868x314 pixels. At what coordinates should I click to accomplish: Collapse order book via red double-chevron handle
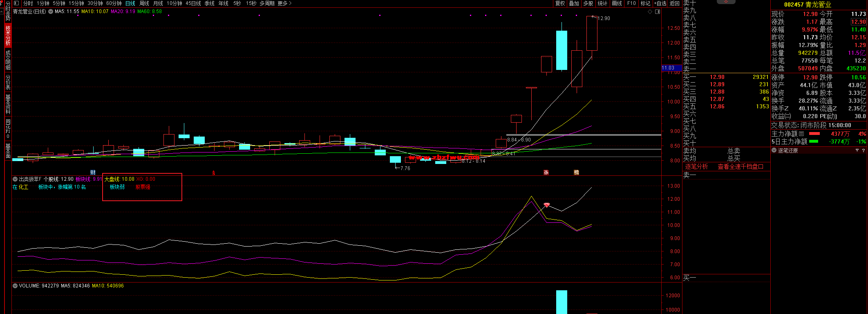pyautogui.click(x=726, y=2)
